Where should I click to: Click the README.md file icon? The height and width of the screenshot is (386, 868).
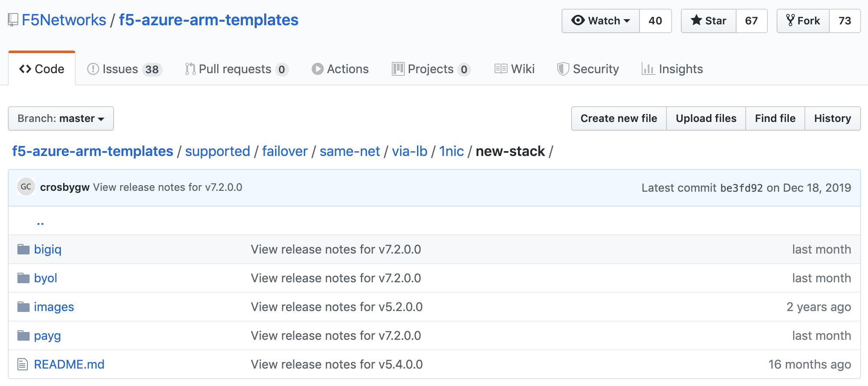[23, 364]
